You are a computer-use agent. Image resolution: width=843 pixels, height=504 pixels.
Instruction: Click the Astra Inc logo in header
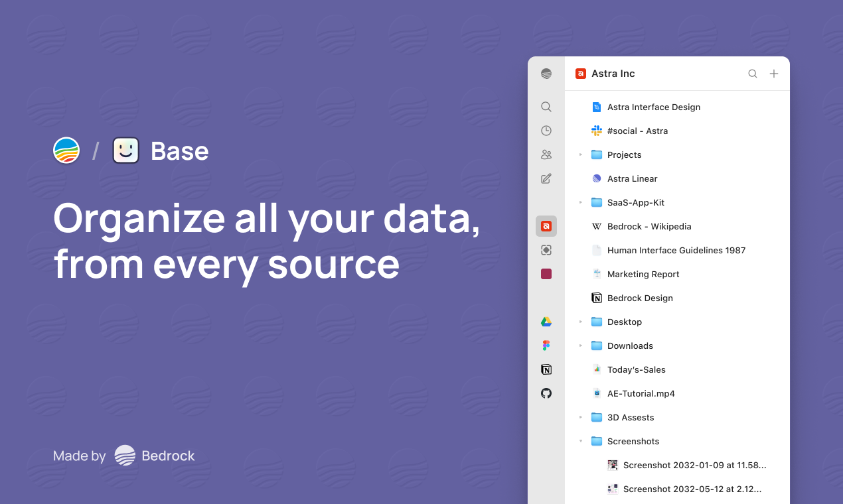581,74
